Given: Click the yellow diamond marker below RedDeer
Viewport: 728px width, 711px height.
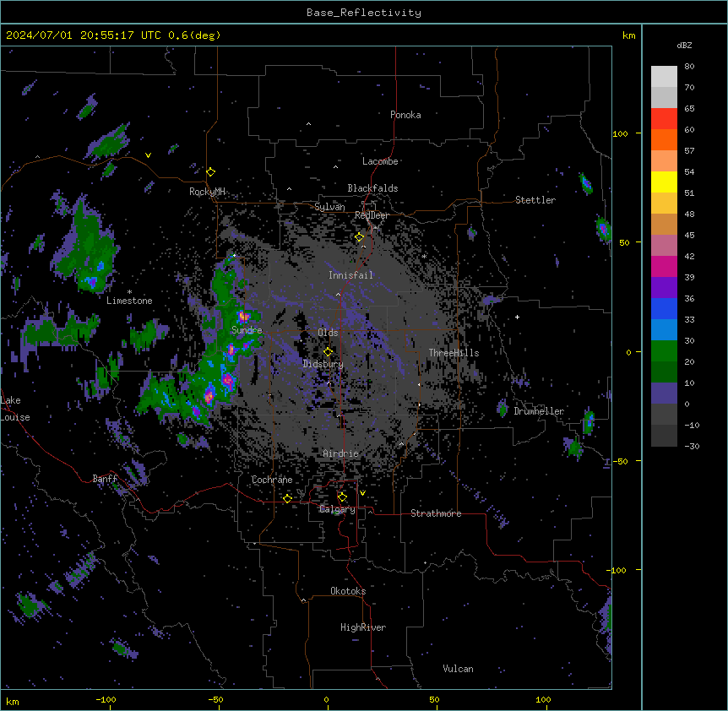Looking at the screenshot, I should (360, 237).
